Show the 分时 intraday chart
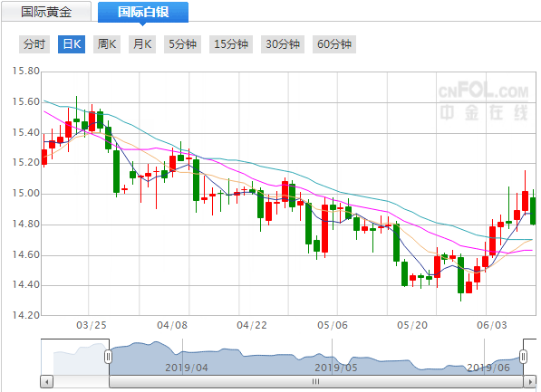 (34, 44)
